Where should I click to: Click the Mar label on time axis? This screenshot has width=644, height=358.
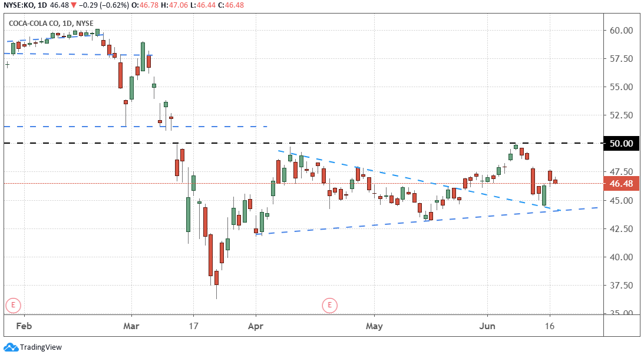(x=131, y=325)
